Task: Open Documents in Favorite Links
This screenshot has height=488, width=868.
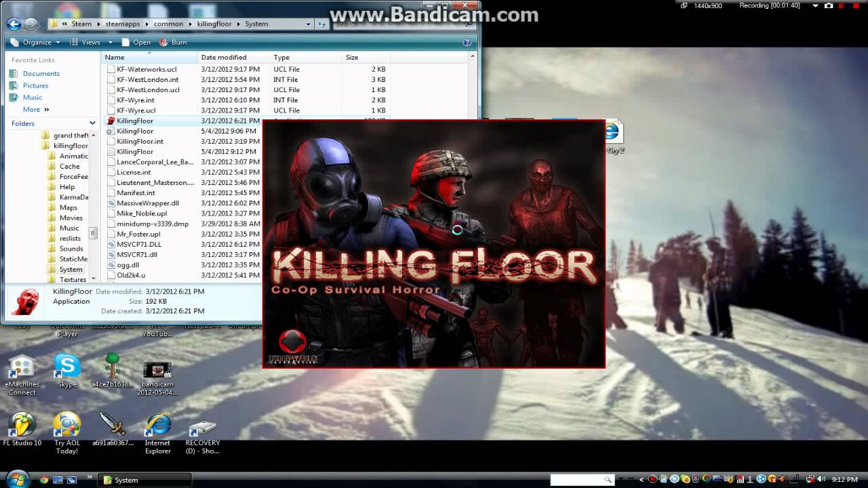Action: tap(41, 73)
